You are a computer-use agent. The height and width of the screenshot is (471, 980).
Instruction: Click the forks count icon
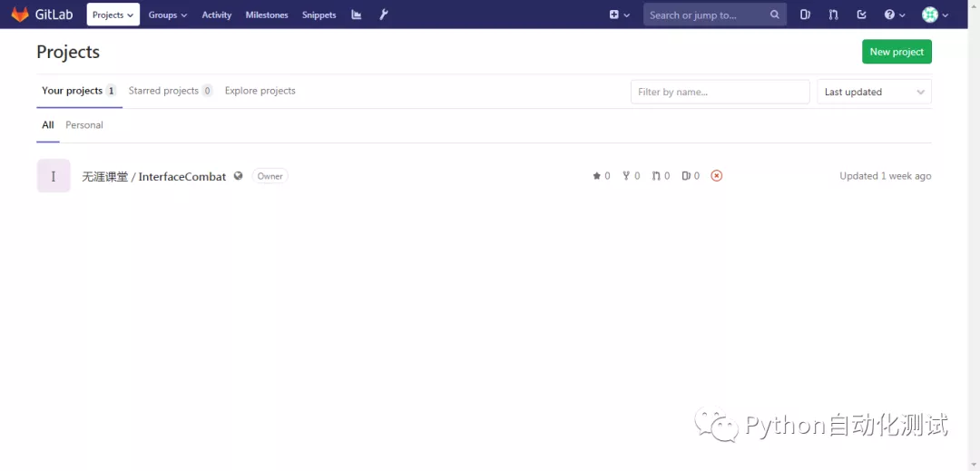click(x=632, y=176)
